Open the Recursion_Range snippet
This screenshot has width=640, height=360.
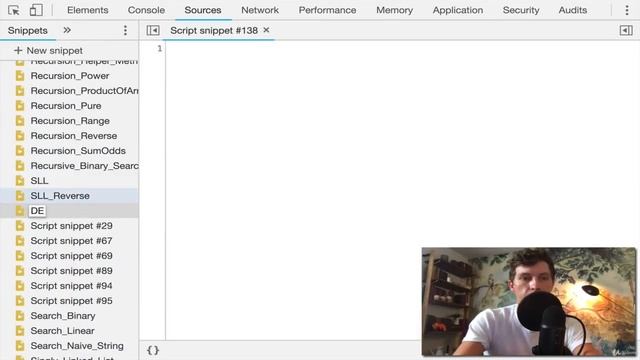coord(70,121)
